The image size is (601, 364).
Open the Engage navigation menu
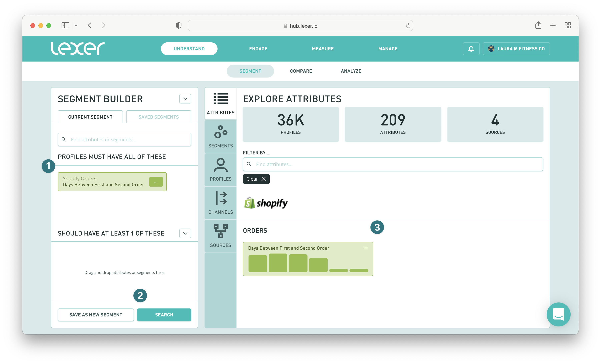click(x=258, y=49)
